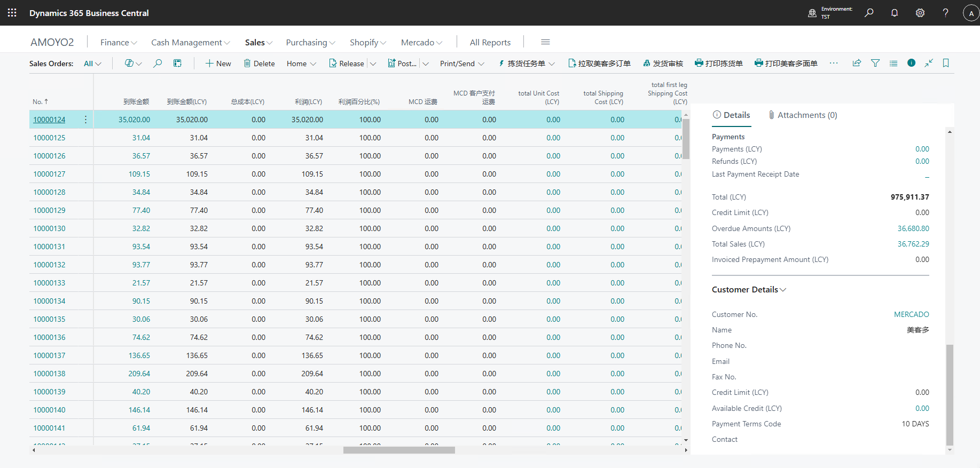980x468 pixels.
Task: Toggle the FactBox information pane
Action: tap(912, 63)
